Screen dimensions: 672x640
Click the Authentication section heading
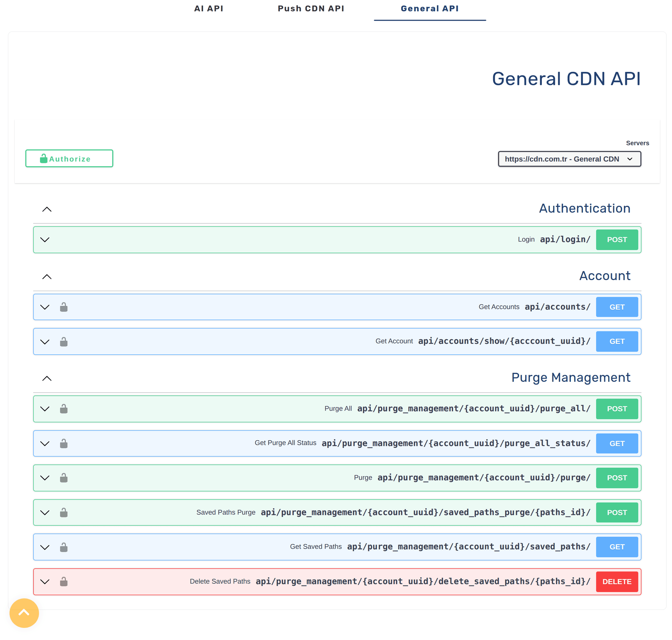tap(585, 208)
